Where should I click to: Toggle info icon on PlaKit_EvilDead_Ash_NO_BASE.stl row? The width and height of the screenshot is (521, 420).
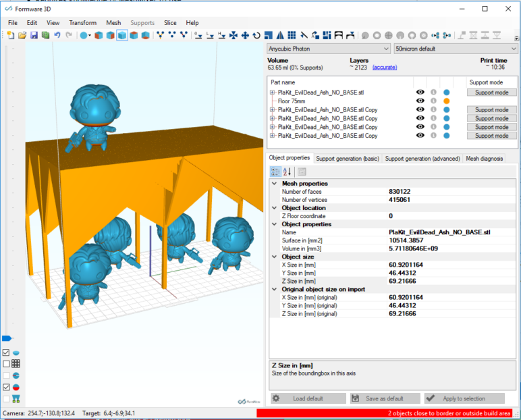click(x=434, y=92)
